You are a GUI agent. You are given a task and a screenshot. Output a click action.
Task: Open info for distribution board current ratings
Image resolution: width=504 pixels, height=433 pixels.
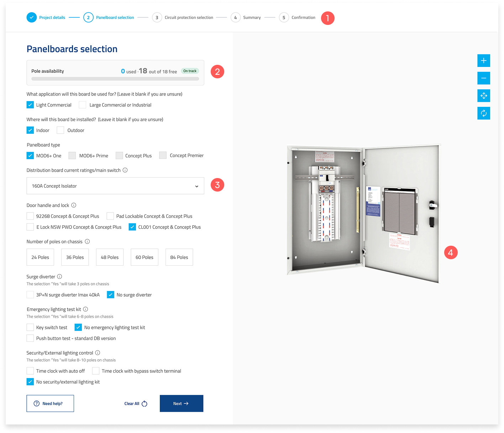point(125,170)
